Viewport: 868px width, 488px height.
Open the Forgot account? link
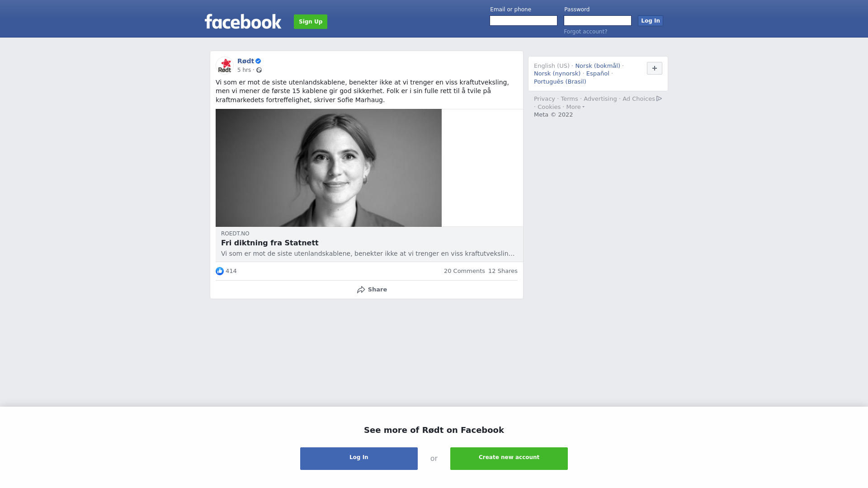click(585, 32)
